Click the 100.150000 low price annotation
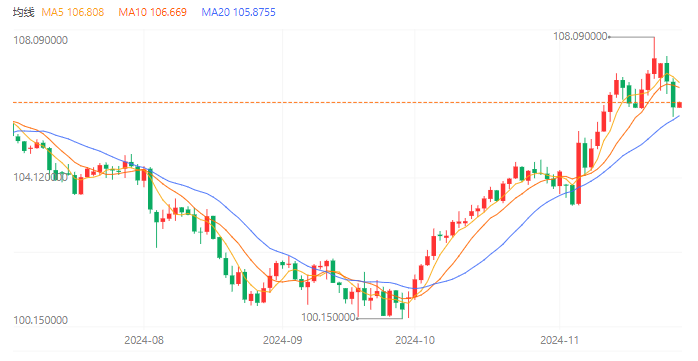698x361 pixels. coord(329,317)
